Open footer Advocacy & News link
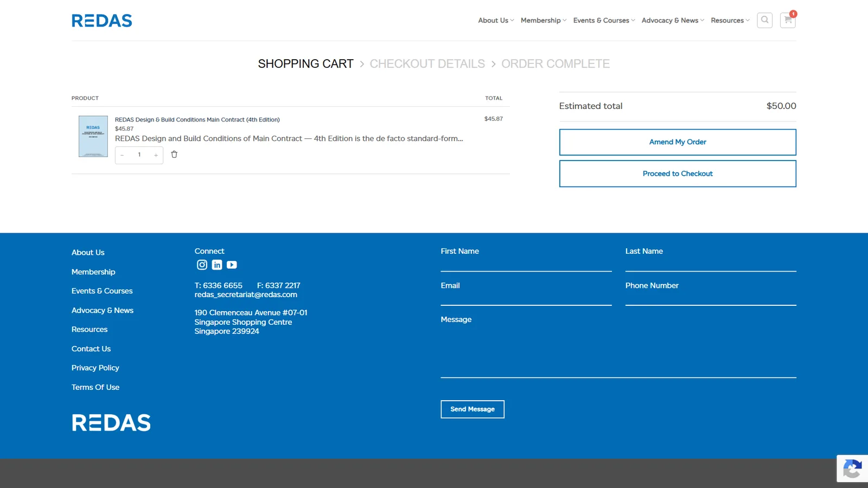Screen dimensions: 868x488 coord(103,311)
